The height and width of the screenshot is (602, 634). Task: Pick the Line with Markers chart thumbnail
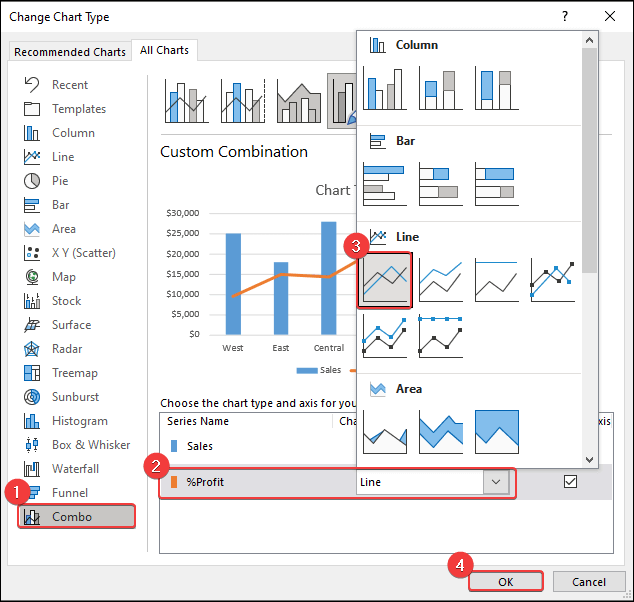(x=552, y=280)
